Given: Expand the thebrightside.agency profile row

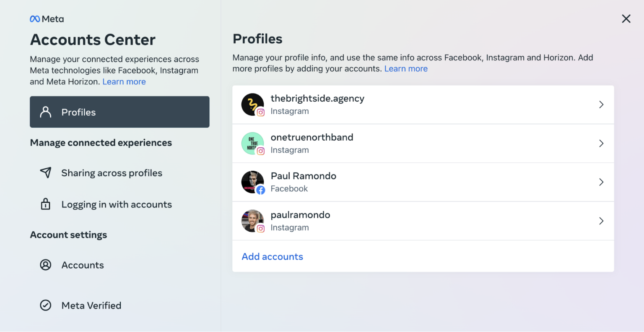Looking at the screenshot, I should pyautogui.click(x=601, y=105).
